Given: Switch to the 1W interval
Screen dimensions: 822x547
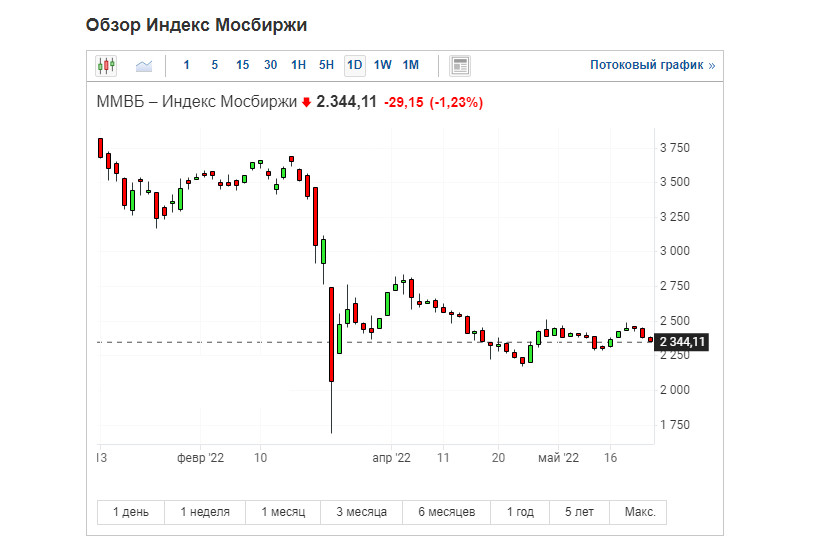Looking at the screenshot, I should coord(383,65).
